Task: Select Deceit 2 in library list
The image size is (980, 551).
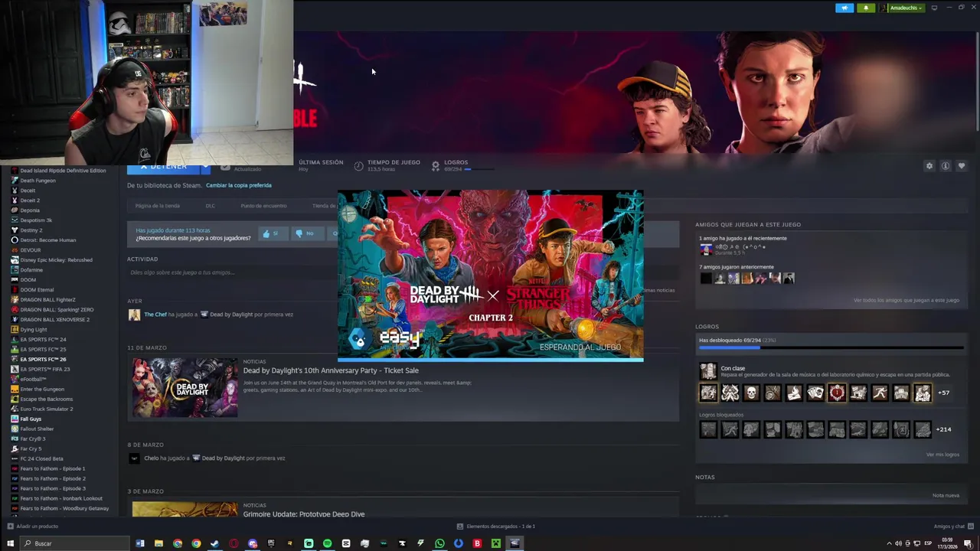Action: point(30,201)
